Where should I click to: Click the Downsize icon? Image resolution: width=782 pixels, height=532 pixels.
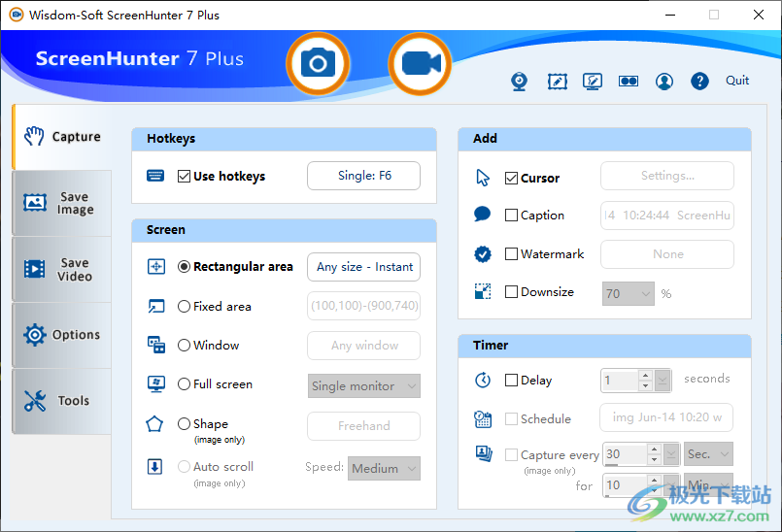coord(483,291)
